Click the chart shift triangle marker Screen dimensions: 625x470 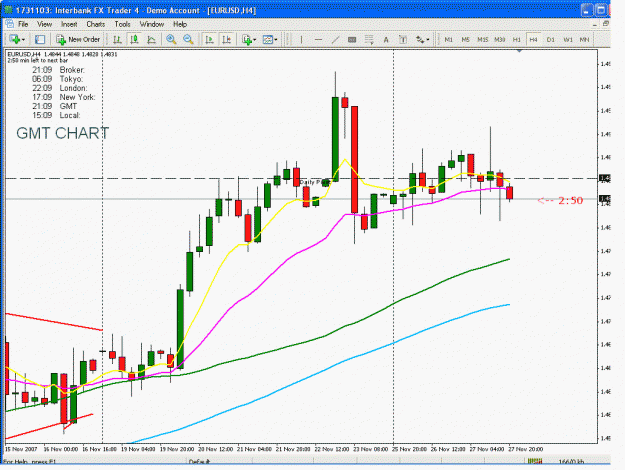tap(519, 51)
